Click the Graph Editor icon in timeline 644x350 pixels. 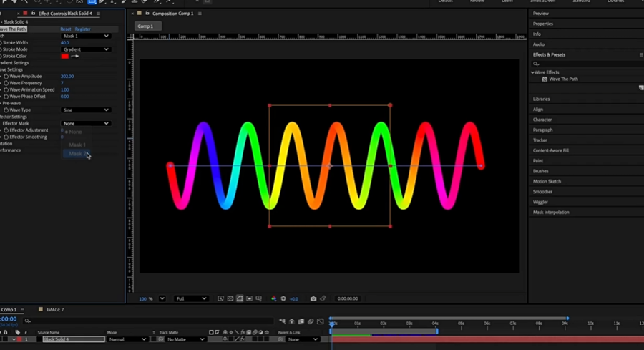[x=320, y=321]
